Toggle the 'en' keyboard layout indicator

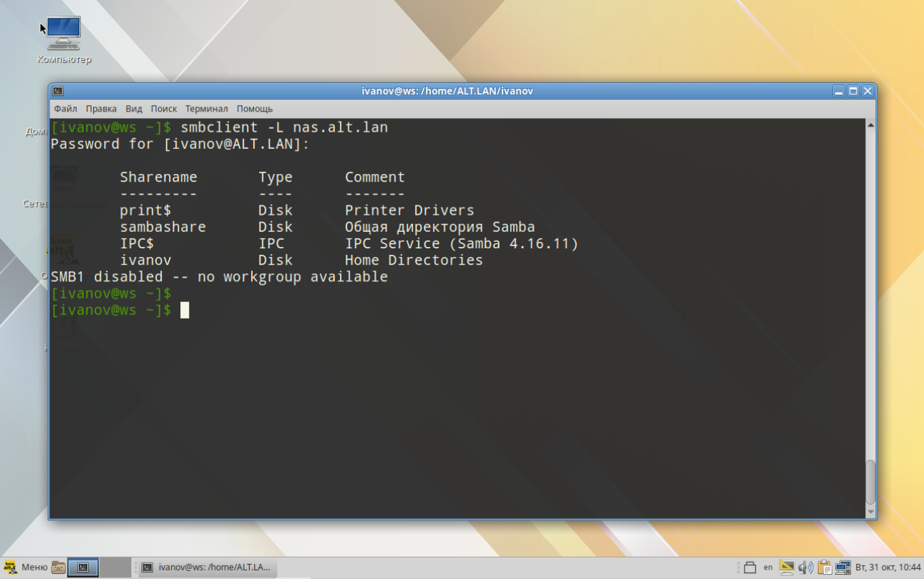[768, 568]
